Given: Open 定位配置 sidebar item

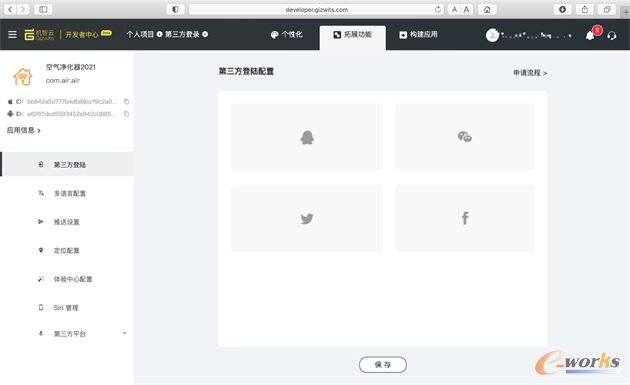Looking at the screenshot, I should click(67, 250).
